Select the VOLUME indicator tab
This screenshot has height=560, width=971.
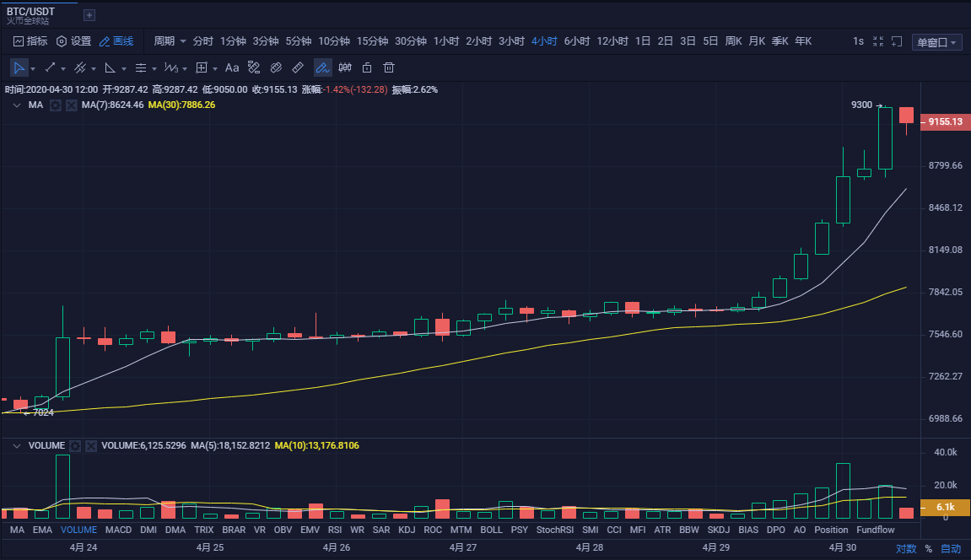[78, 530]
